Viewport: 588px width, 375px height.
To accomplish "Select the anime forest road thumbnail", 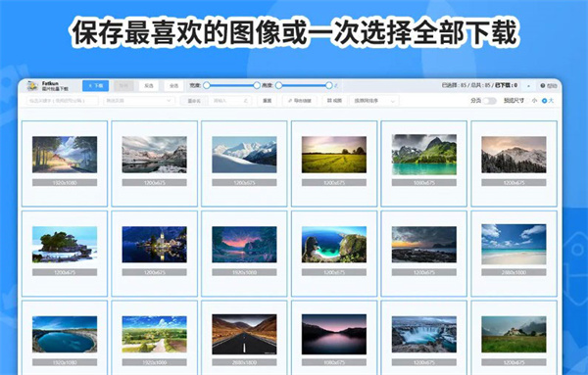I will tap(65, 155).
